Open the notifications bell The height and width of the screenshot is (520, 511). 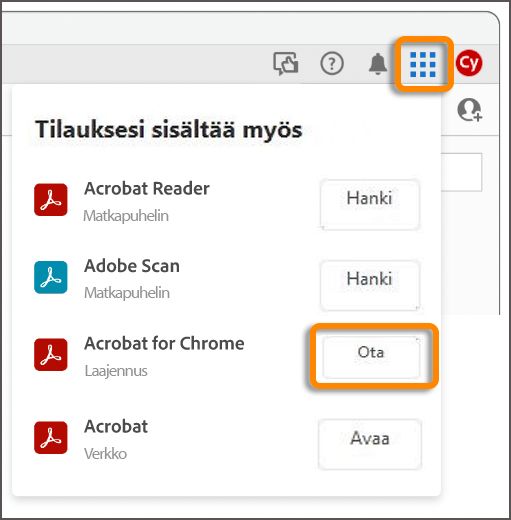(378, 64)
